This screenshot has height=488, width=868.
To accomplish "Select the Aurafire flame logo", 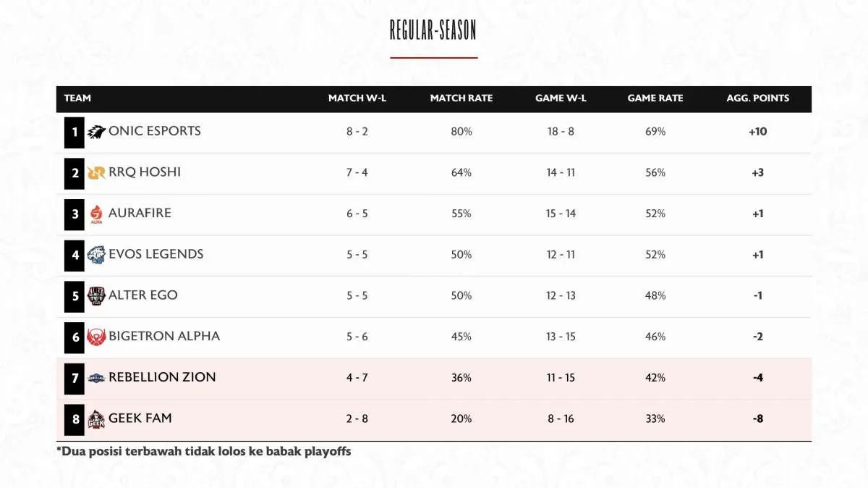I will 96,214.
